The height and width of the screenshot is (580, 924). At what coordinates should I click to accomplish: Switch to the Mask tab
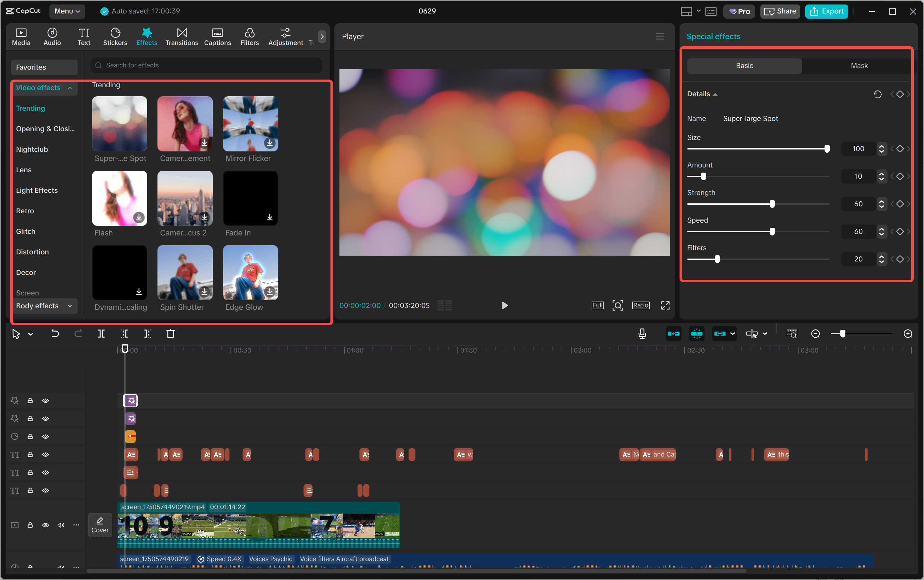tap(858, 65)
